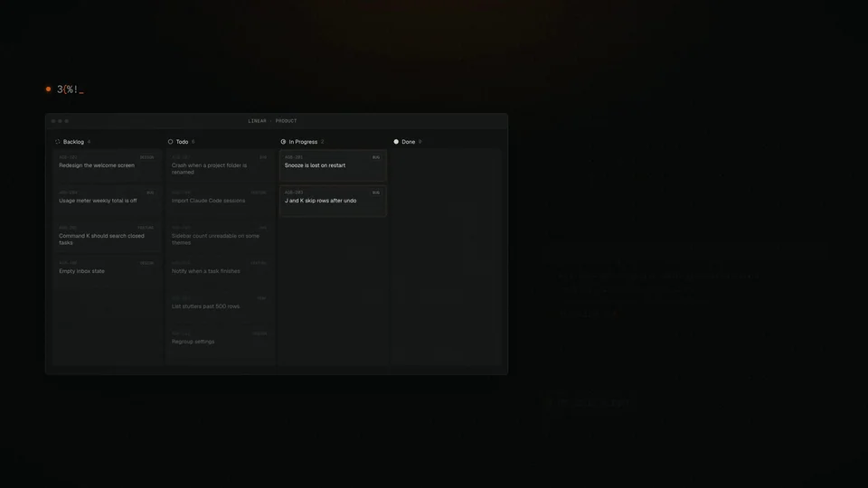Click FEATURE tag on Command K card
The image size is (868, 488).
coord(146,228)
